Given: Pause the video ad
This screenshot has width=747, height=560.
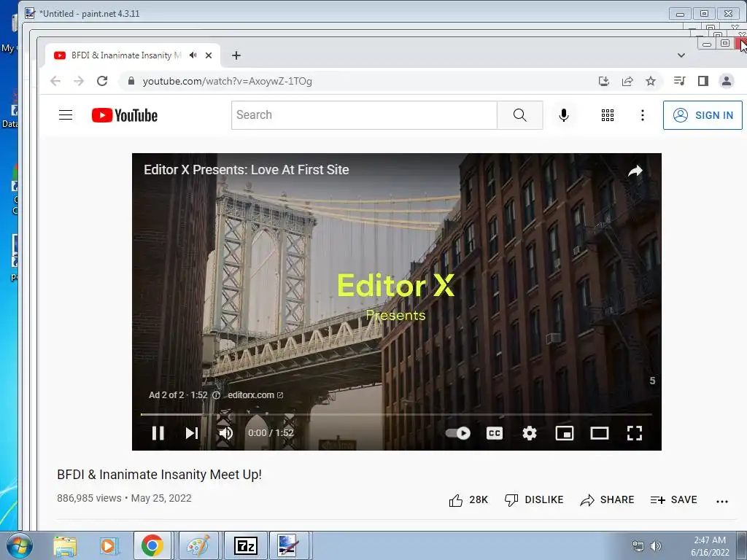Looking at the screenshot, I should (158, 433).
